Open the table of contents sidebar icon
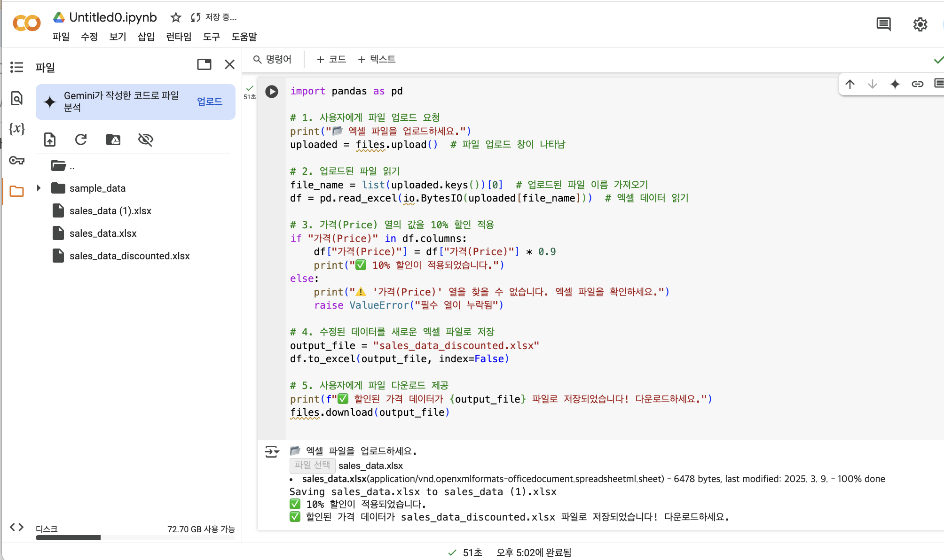Viewport: 944px width, 560px height. pyautogui.click(x=16, y=67)
